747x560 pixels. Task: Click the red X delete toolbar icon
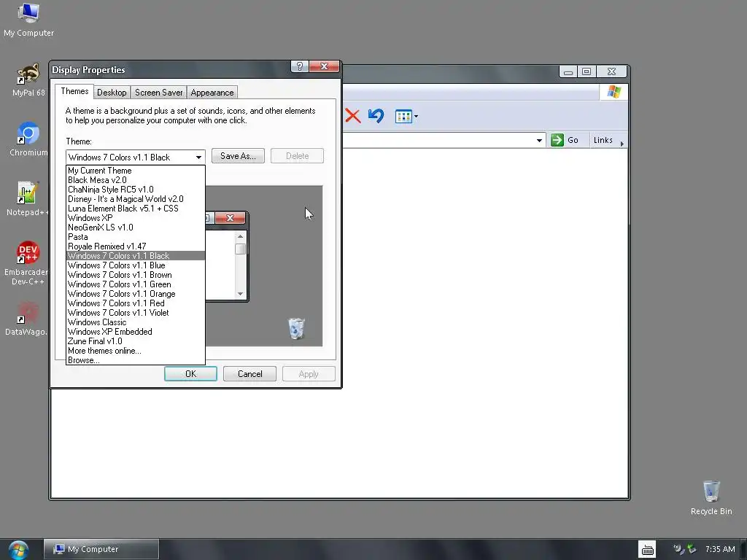(352, 116)
